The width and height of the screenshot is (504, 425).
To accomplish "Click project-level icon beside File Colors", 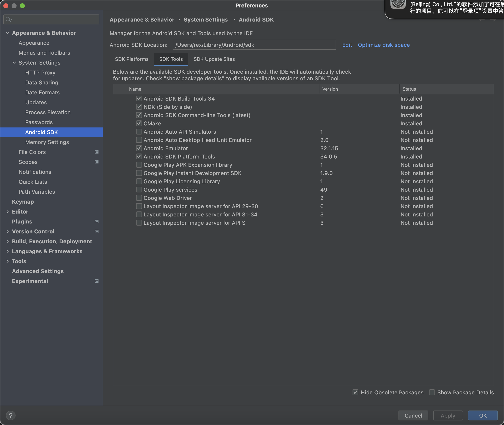I will pos(97,152).
